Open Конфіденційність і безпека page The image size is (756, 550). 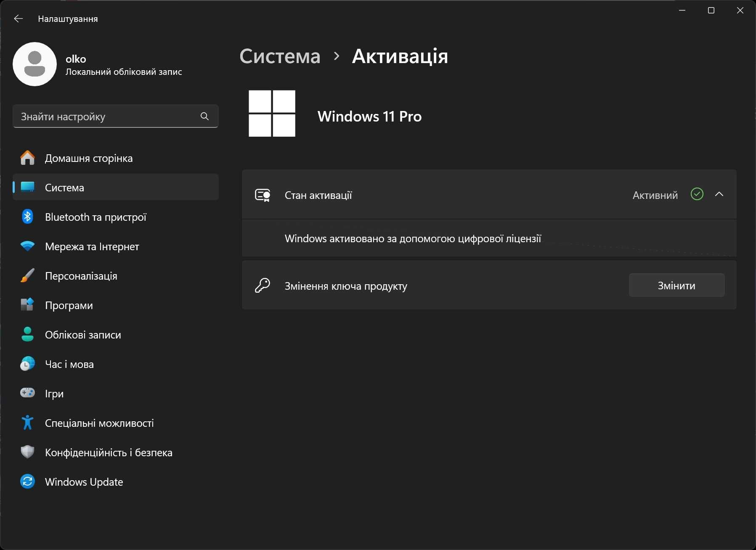pyautogui.click(x=116, y=452)
